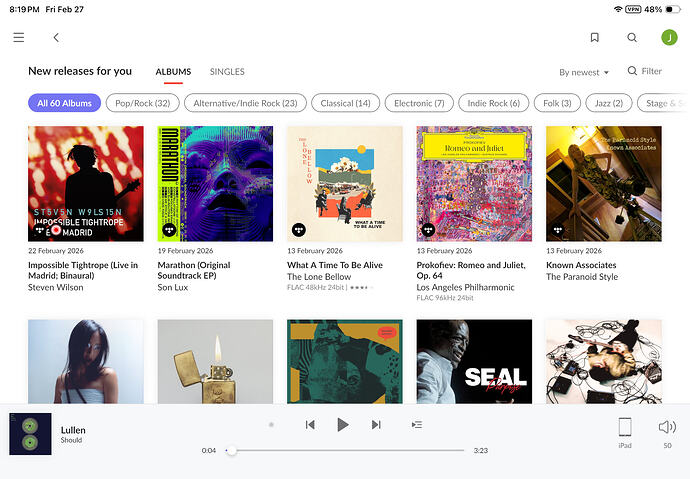Open the Filter option
The image size is (690, 479).
click(x=645, y=72)
